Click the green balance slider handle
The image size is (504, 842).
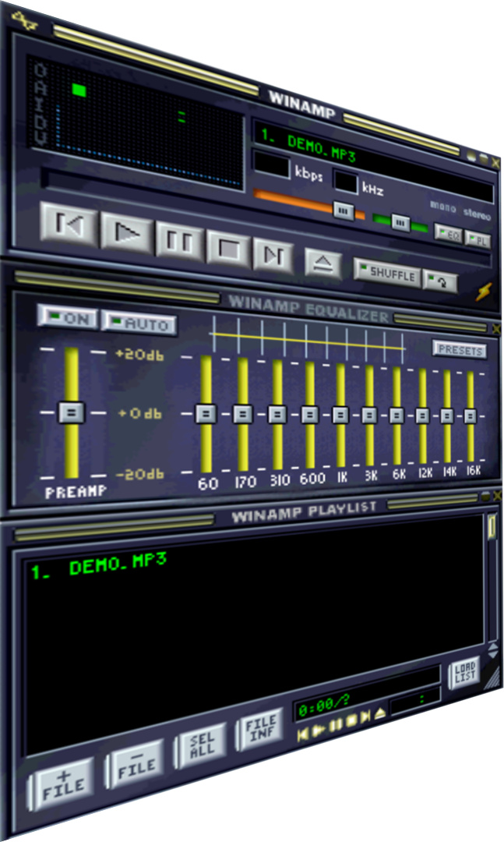click(400, 221)
